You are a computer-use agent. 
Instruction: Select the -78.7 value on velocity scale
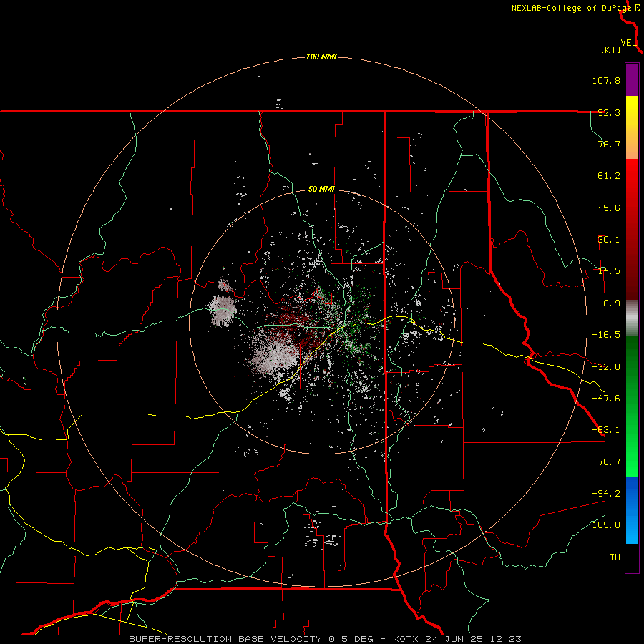pos(606,462)
